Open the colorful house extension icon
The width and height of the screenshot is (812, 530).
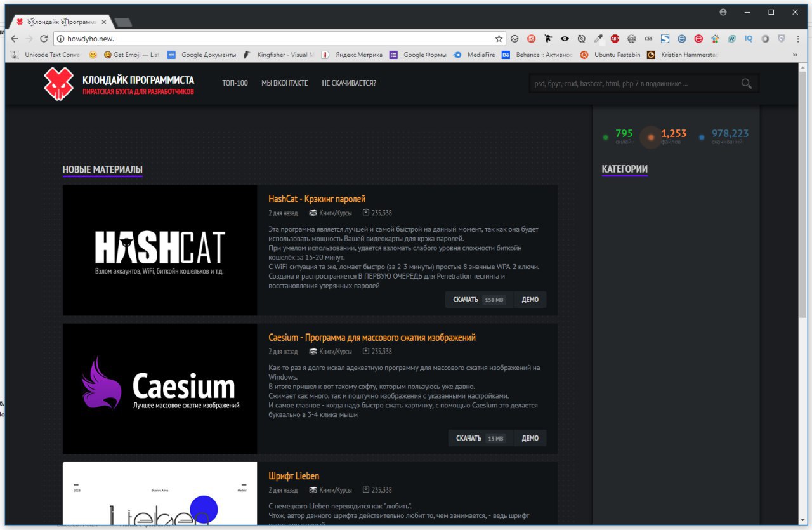click(x=715, y=39)
